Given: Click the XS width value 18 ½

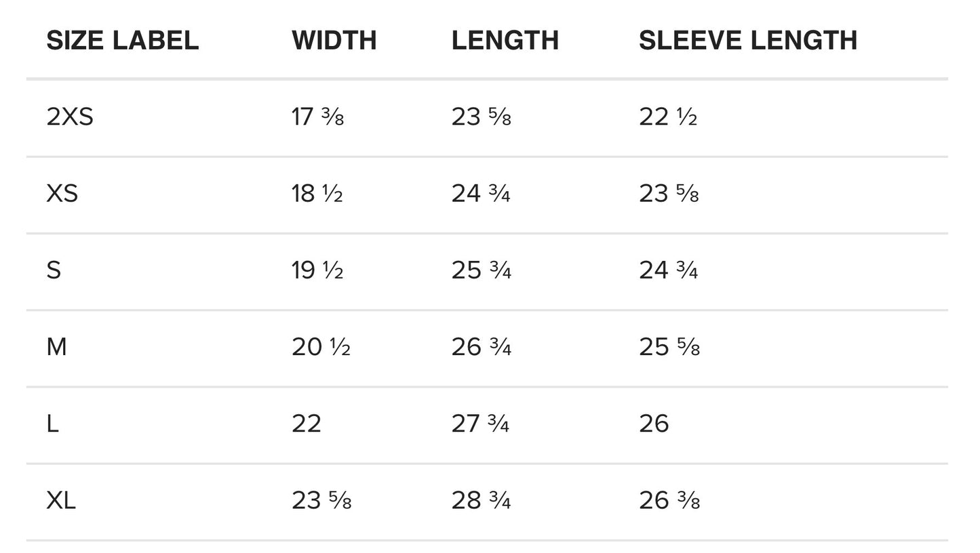Looking at the screenshot, I should [317, 194].
